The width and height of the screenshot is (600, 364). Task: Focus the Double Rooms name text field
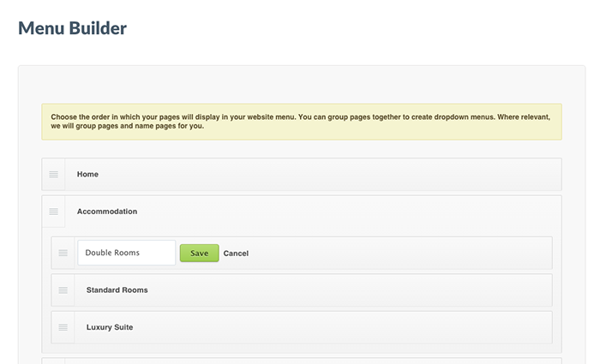126,253
